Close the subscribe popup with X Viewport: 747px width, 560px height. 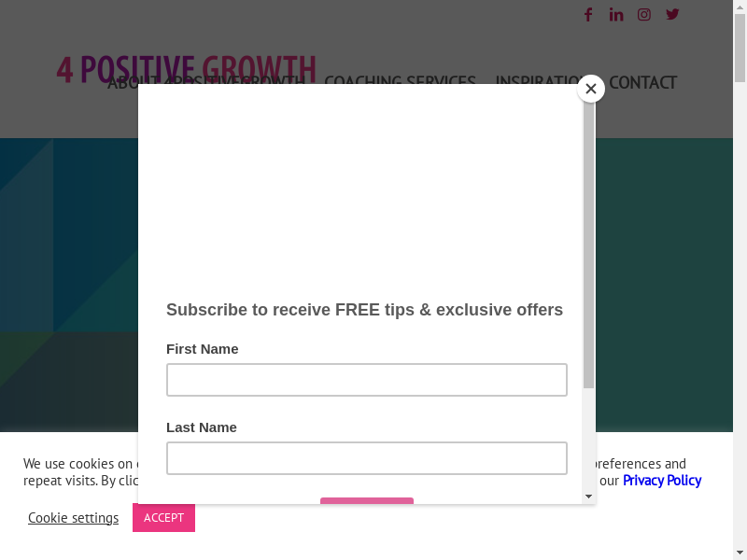tap(590, 89)
